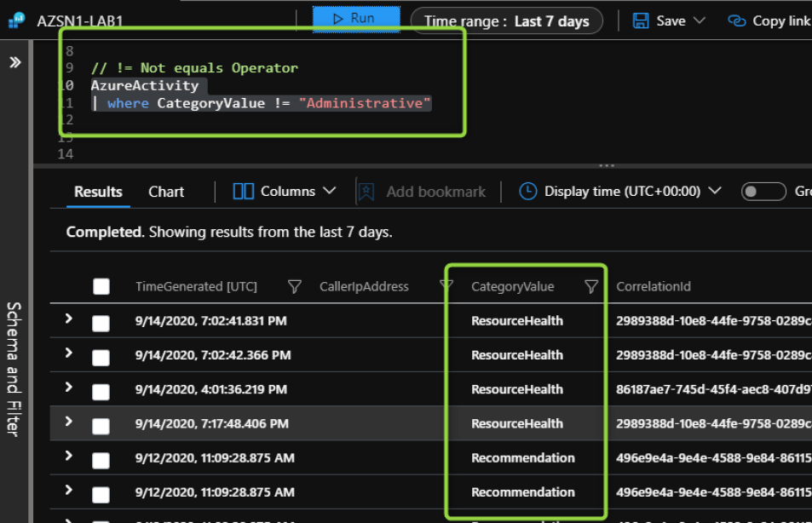Click the Save button text
This screenshot has width=812, height=523.
[x=671, y=20]
